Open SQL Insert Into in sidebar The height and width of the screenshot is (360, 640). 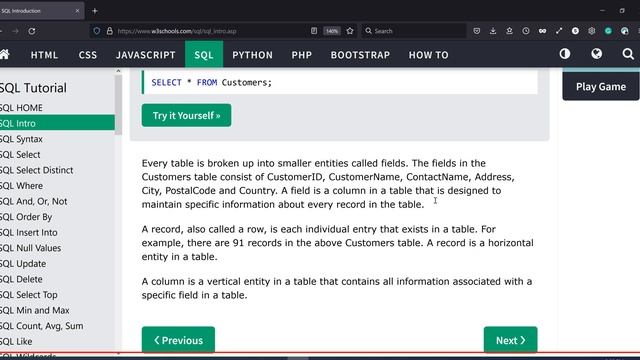coord(57,232)
